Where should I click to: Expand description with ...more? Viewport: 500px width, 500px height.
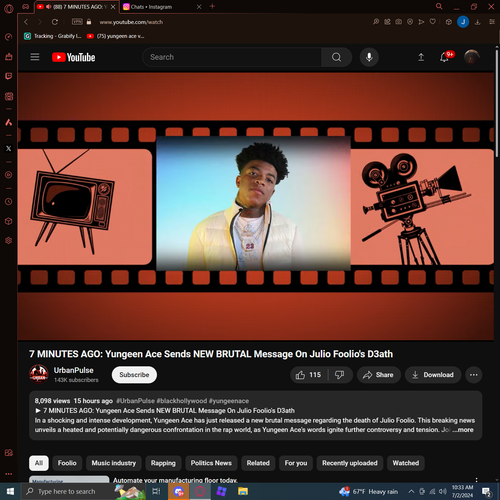463,430
